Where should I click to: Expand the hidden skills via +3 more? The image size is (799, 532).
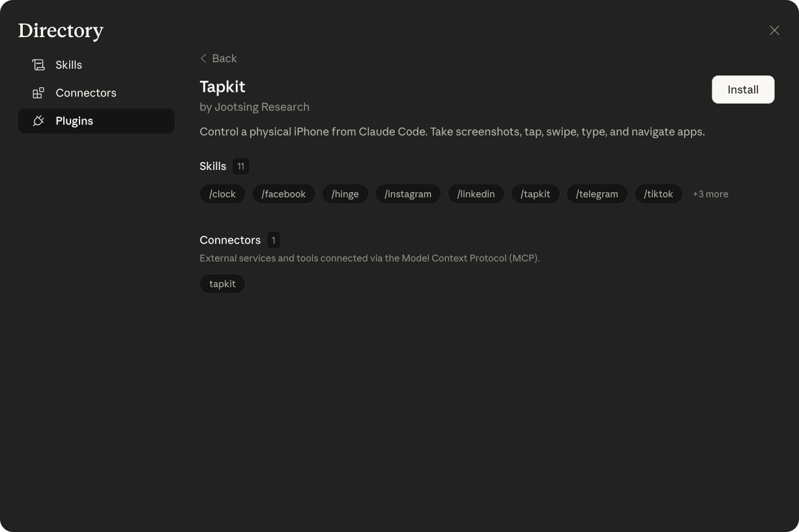point(710,193)
